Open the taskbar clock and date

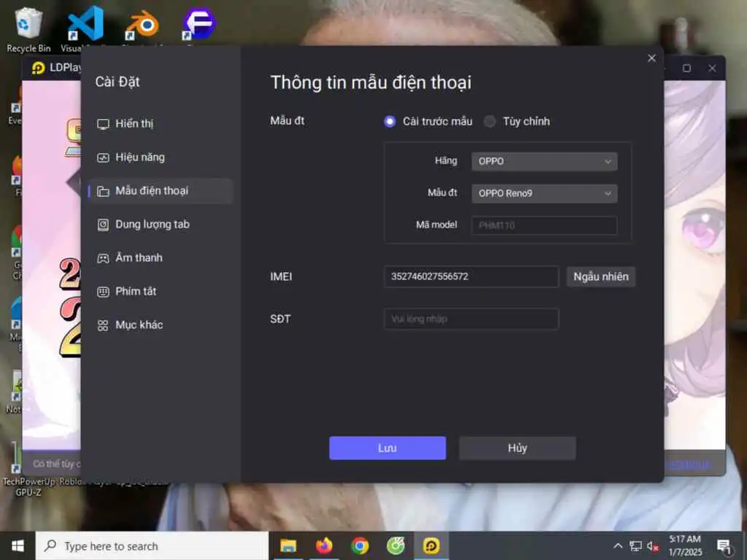click(x=685, y=545)
